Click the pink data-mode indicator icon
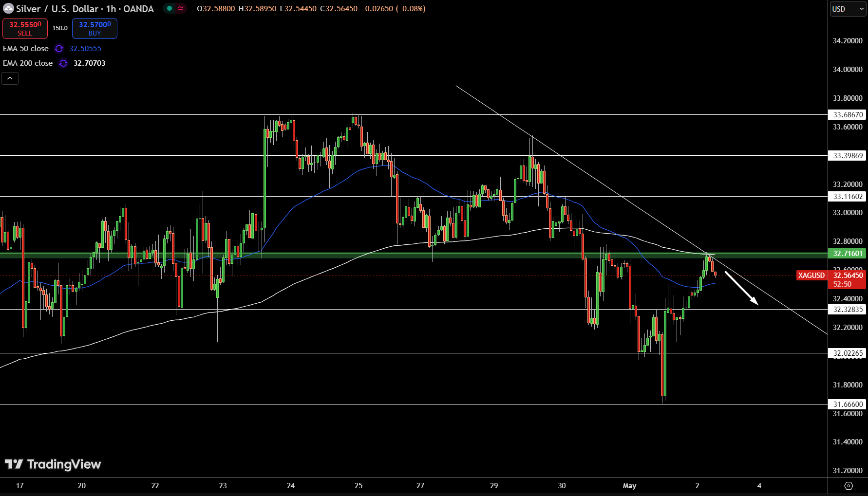 (181, 8)
